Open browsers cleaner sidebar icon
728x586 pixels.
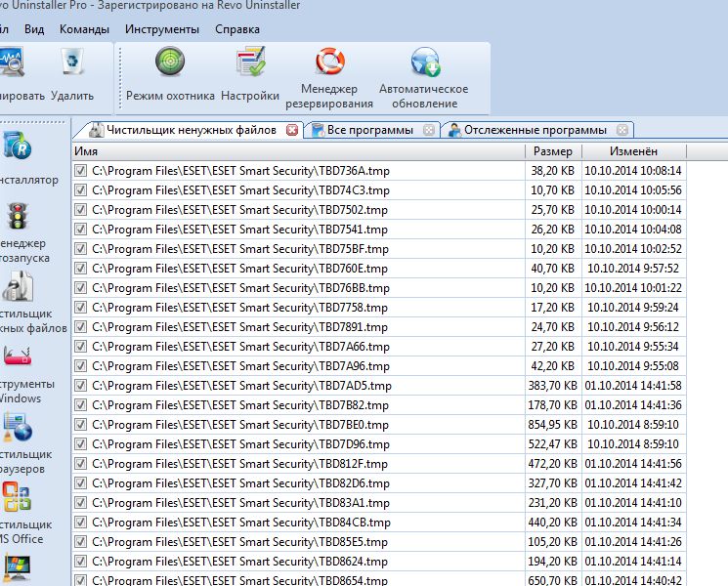coord(18,427)
